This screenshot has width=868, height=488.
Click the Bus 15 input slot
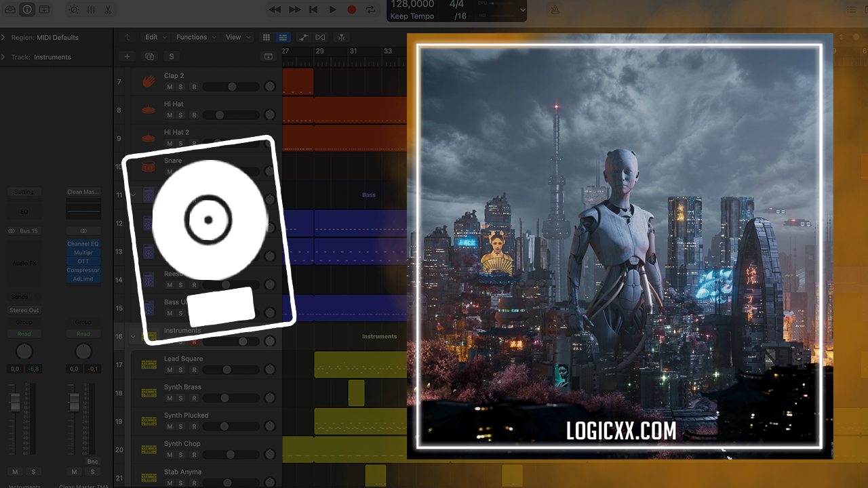[x=29, y=231]
